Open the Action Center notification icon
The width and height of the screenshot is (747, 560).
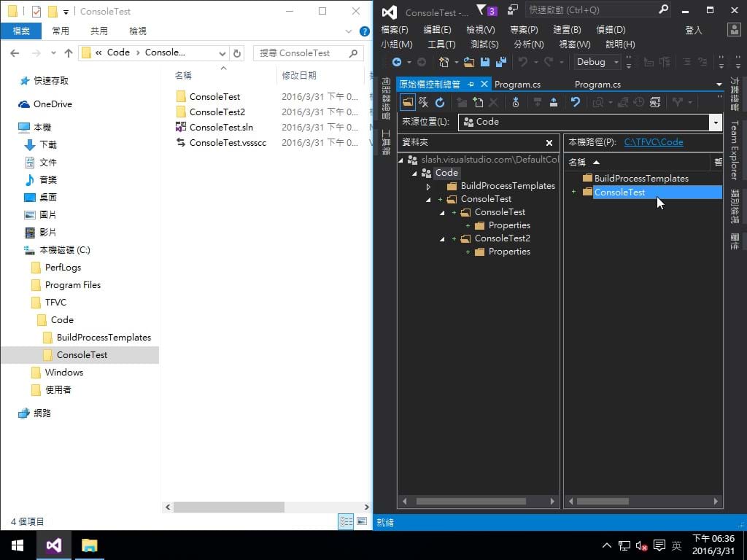(x=659, y=545)
